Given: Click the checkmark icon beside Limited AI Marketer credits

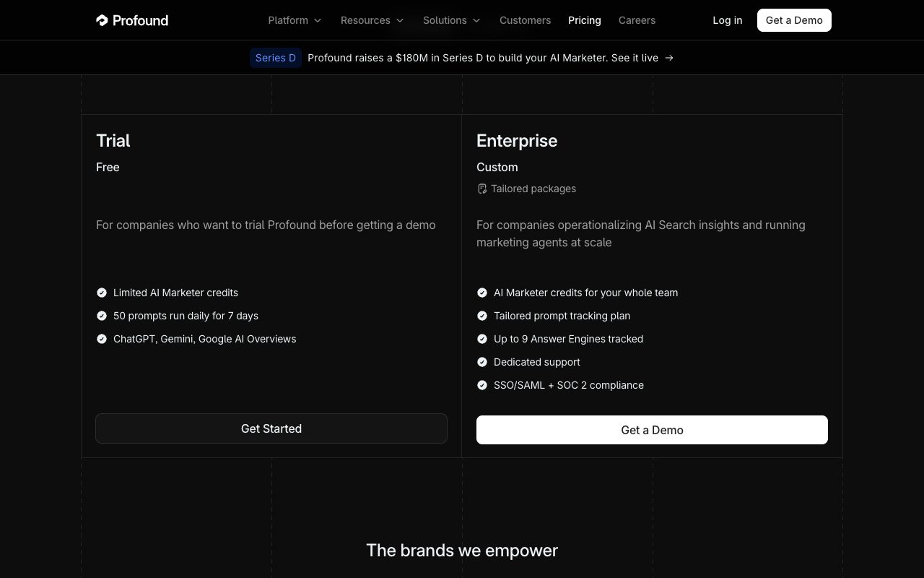Looking at the screenshot, I should pyautogui.click(x=102, y=293).
